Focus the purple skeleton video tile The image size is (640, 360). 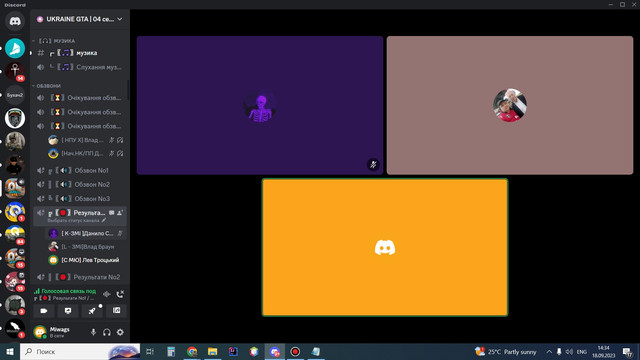tap(260, 105)
